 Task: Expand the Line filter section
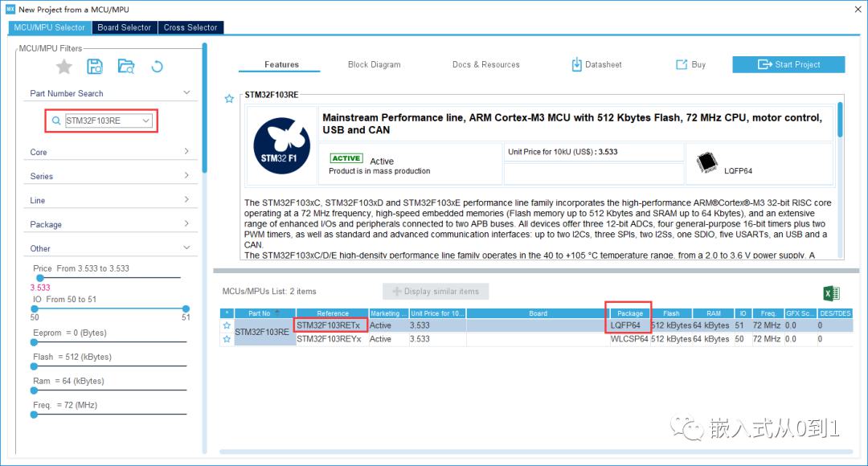(x=186, y=200)
